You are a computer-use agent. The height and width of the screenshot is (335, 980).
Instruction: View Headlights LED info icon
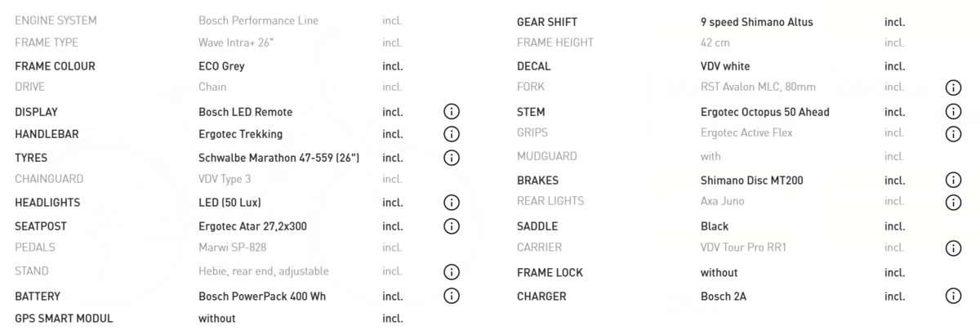coord(452,203)
